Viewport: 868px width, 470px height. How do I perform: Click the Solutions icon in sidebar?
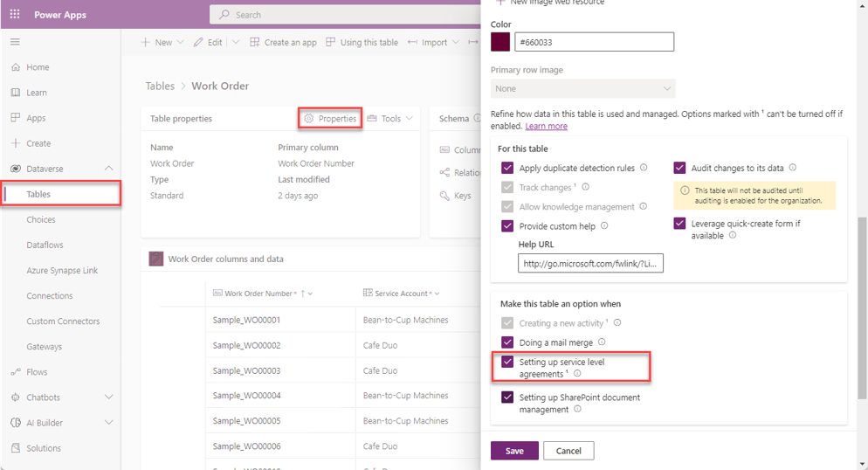[x=16, y=448]
